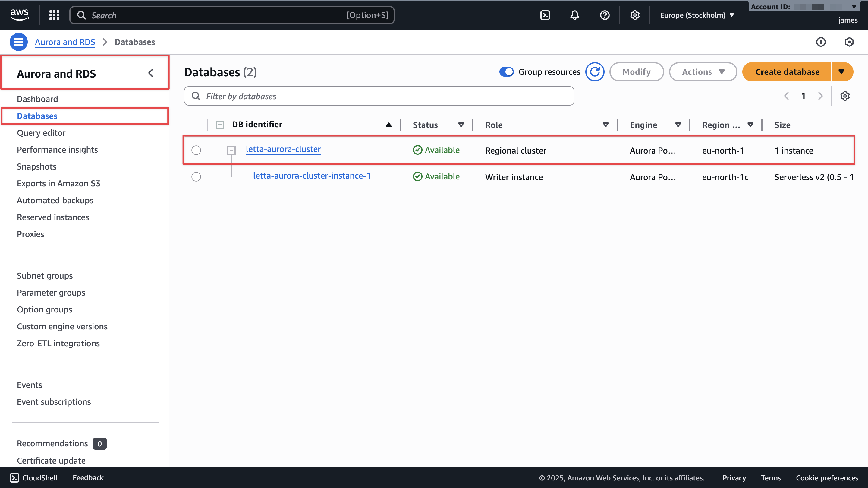
Task: Toggle the blue hamburger navigation menu
Action: click(18, 42)
